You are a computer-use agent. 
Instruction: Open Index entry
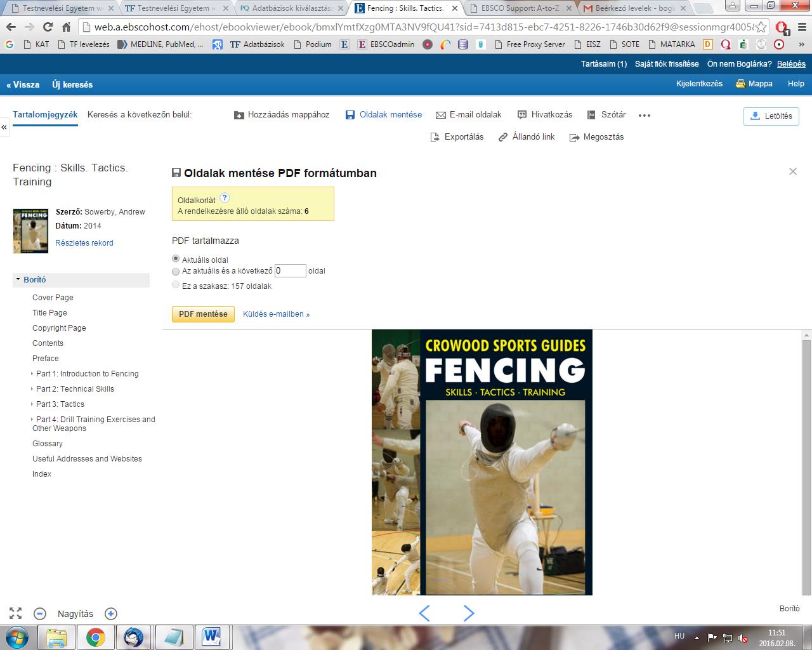tap(42, 474)
